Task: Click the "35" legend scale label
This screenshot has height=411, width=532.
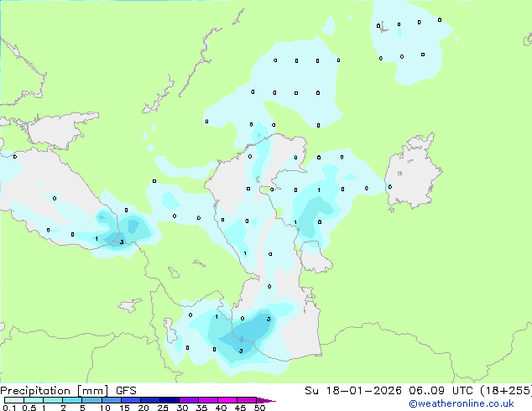Action: (201, 408)
